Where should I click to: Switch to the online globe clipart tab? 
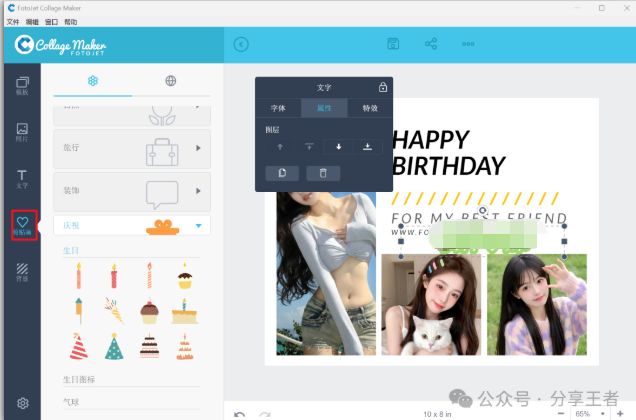pos(171,81)
